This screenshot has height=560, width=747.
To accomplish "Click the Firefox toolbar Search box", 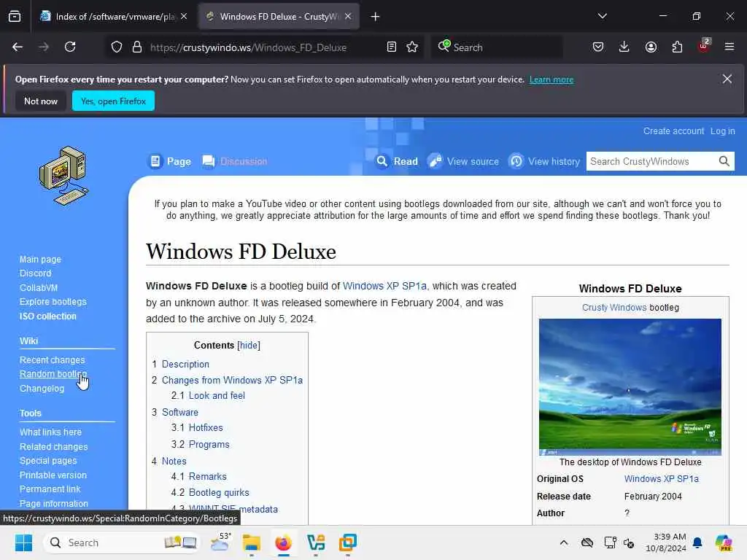I will coord(496,47).
